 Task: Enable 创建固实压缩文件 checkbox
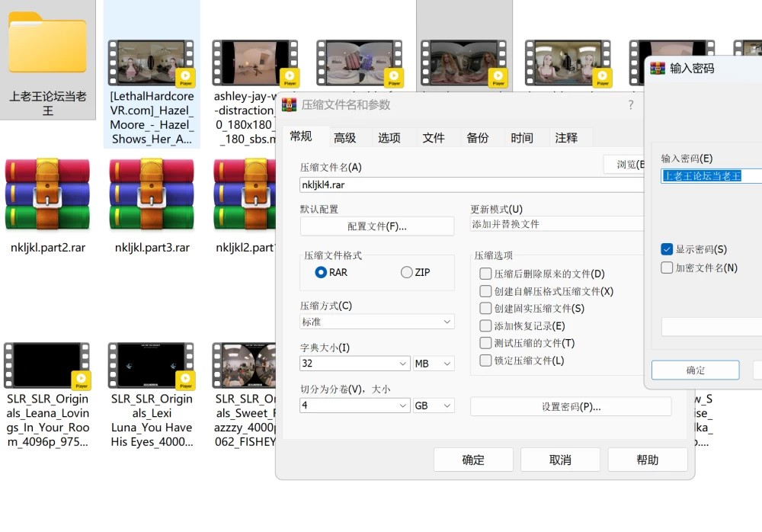(485, 309)
